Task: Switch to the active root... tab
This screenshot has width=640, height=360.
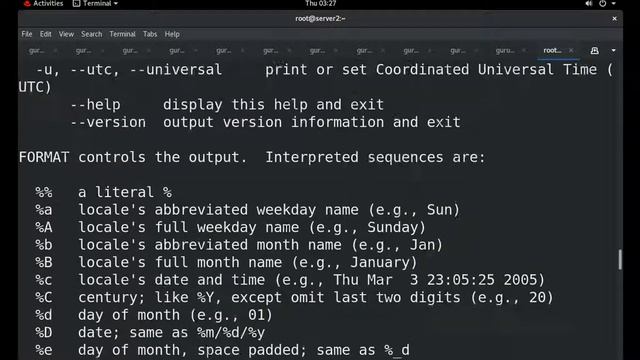Action: click(552, 50)
